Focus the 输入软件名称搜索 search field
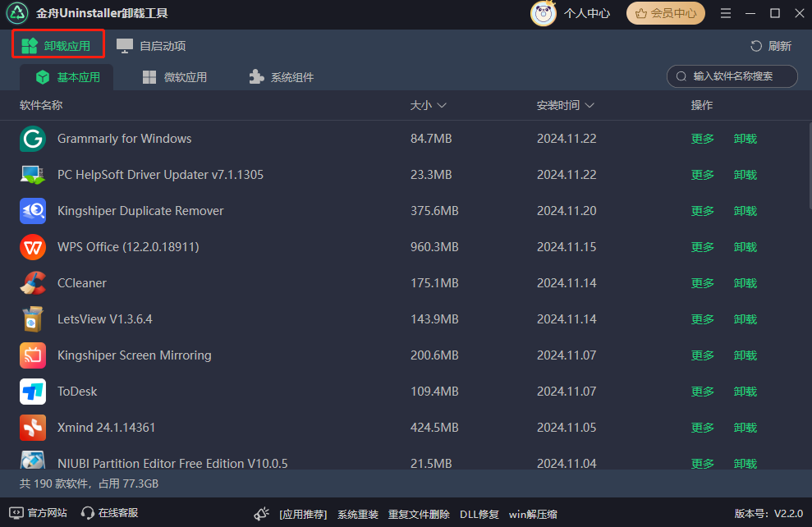The height and width of the screenshot is (527, 812). click(732, 76)
